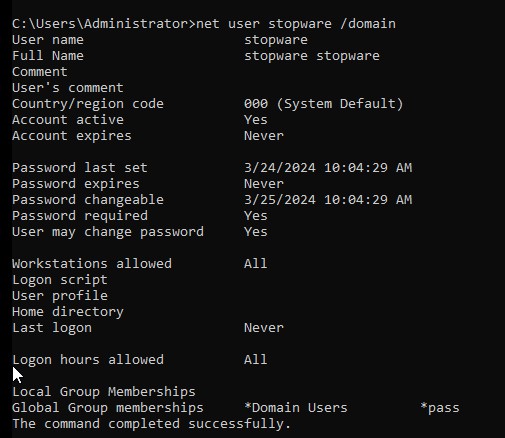Click the '*Domain Users' group entry

[296, 408]
